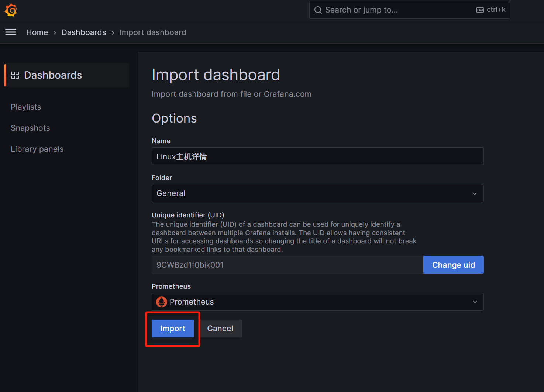The height and width of the screenshot is (392, 544).
Task: Select the Dashboards sidebar section
Action: pyautogui.click(x=53, y=75)
